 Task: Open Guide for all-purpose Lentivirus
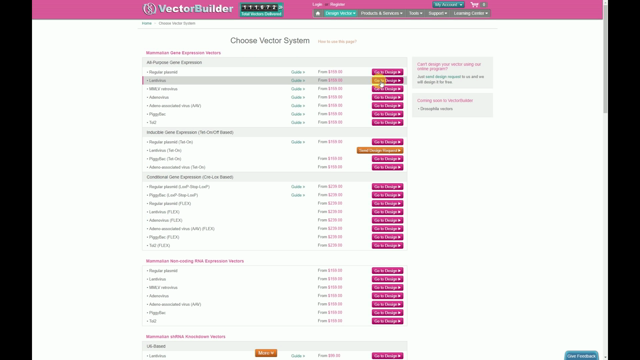298,80
